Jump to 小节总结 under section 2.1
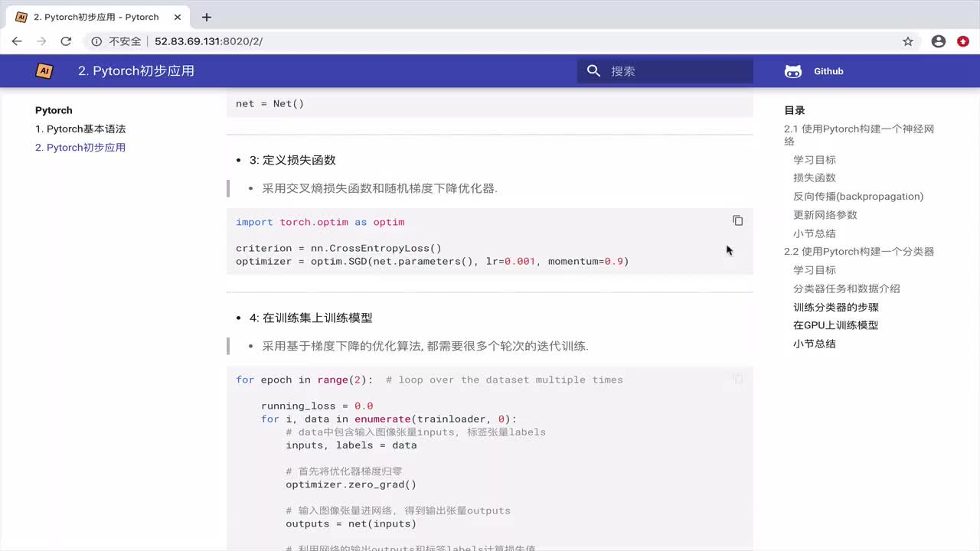This screenshot has width=980, height=551. 815,233
